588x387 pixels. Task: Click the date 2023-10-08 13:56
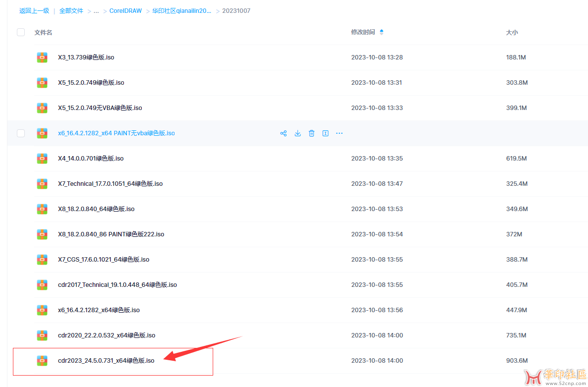click(x=377, y=310)
